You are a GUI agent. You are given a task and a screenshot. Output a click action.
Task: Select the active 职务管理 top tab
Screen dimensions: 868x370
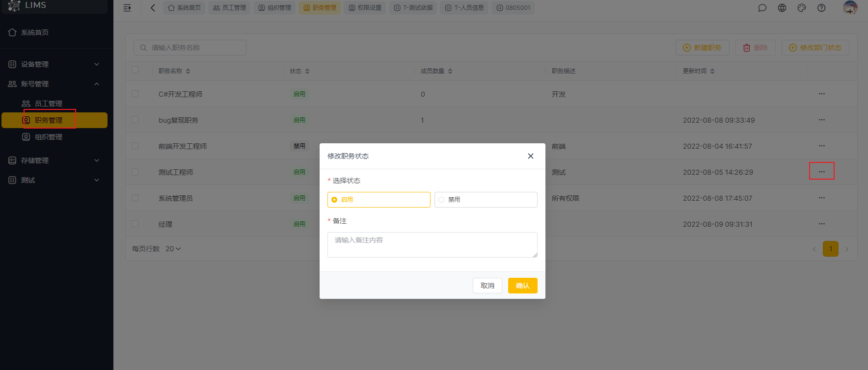pos(320,8)
